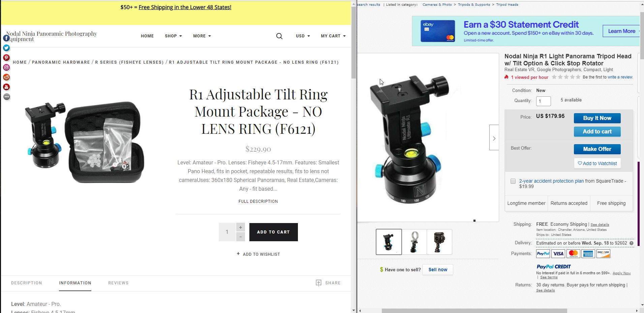Click the Free Shipping in Lower 48 link
This screenshot has width=644, height=313.
(185, 7)
